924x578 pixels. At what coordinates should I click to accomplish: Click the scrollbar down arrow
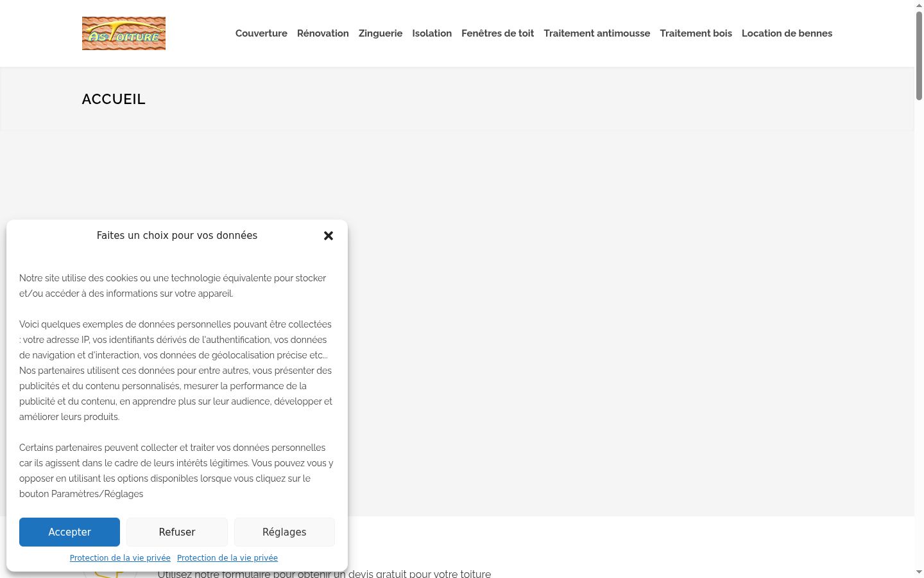click(x=919, y=572)
